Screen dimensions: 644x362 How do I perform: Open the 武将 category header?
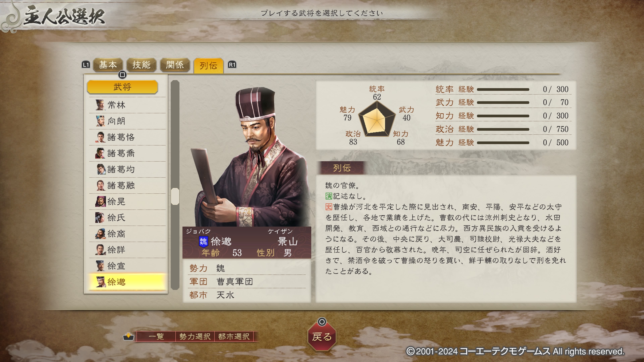click(x=122, y=87)
